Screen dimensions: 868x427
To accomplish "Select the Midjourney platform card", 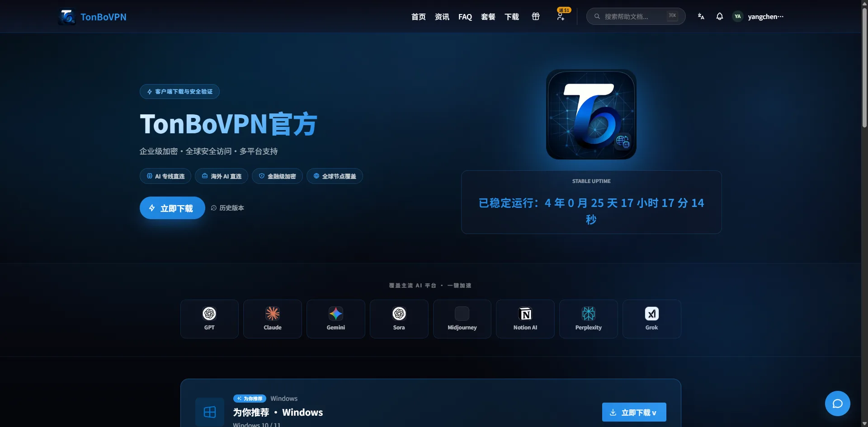I will 462,319.
